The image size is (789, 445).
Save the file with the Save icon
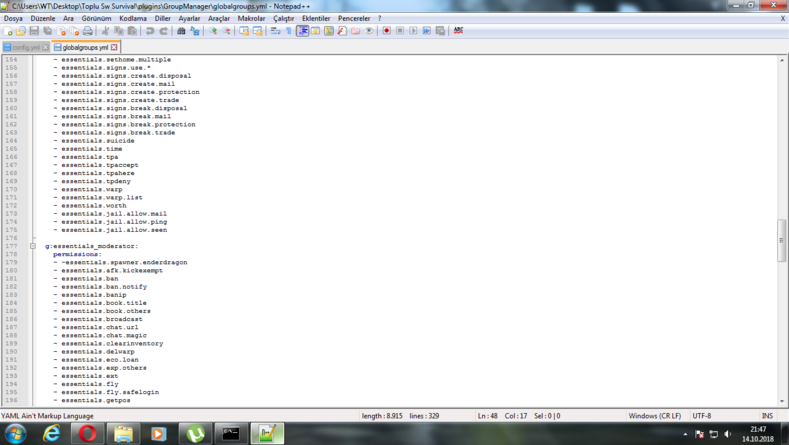point(34,31)
